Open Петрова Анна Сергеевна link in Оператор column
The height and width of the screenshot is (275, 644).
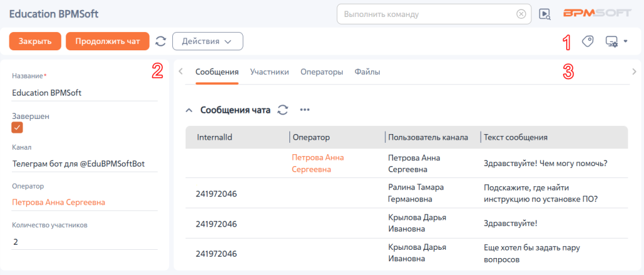[318, 163]
